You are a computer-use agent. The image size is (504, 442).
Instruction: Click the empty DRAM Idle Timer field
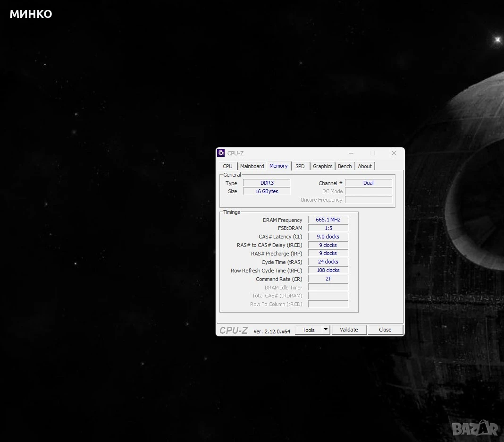pyautogui.click(x=328, y=287)
